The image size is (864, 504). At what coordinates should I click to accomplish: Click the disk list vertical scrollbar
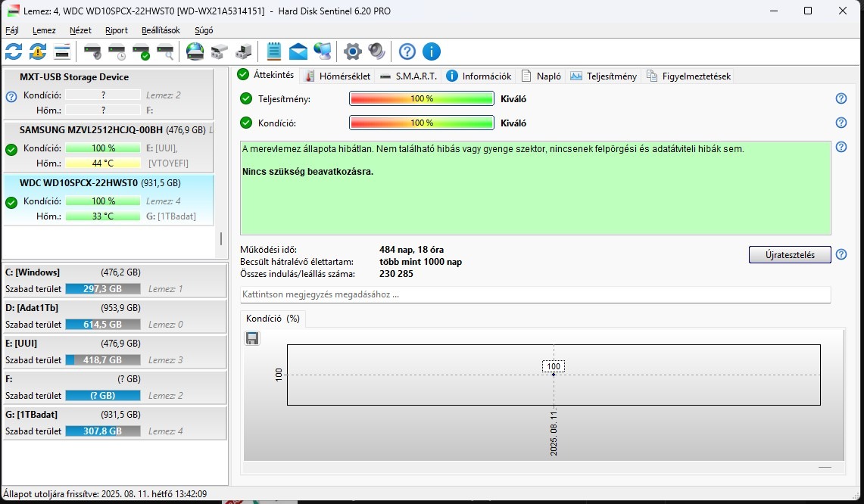tap(221, 238)
